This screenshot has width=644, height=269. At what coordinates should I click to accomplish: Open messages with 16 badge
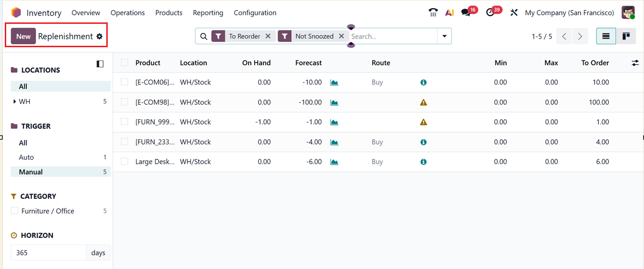466,13
